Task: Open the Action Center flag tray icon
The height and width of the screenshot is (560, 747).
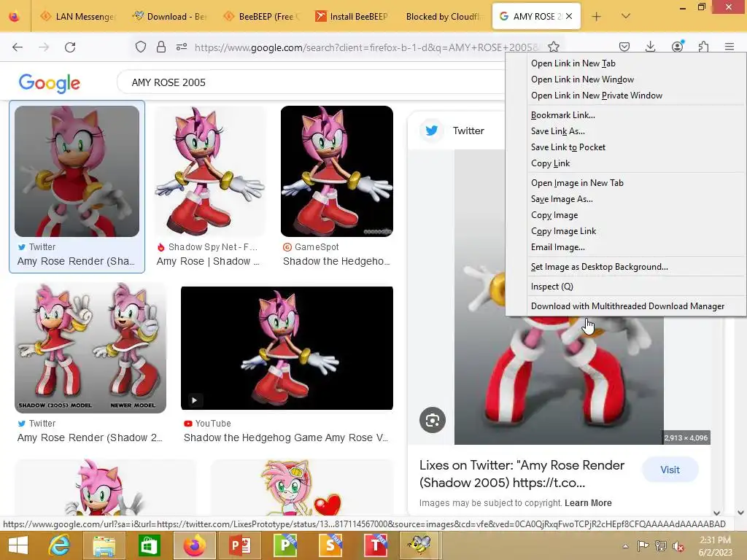Action: pos(643,546)
